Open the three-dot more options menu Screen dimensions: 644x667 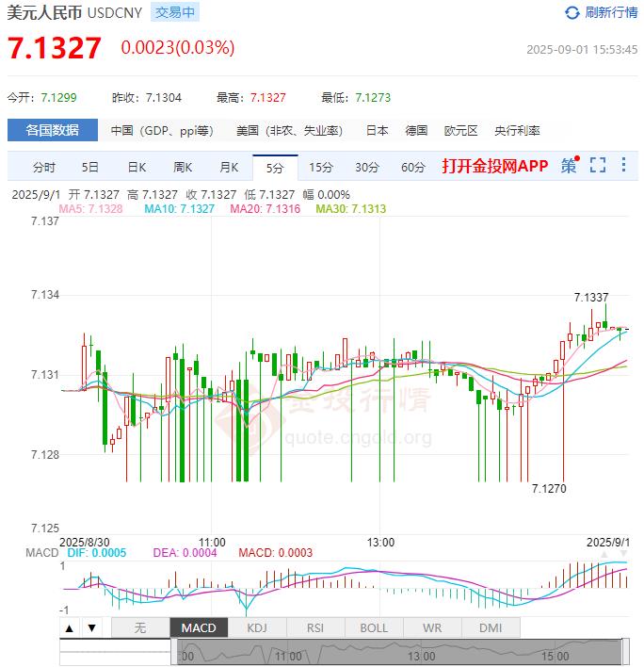[x=623, y=165]
